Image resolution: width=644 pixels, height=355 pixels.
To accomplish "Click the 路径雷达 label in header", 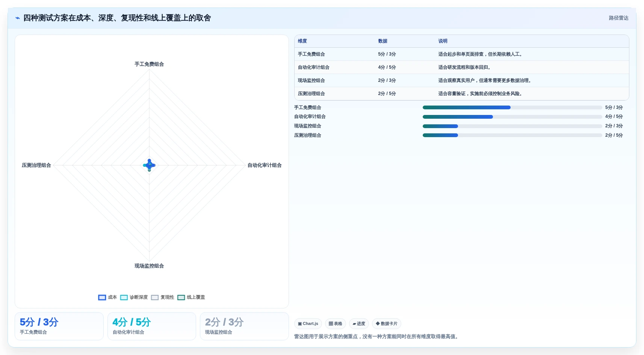I will pos(618,18).
